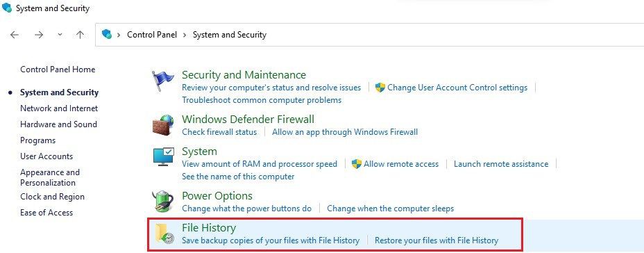
Task: Click Allow remote access link
Action: (401, 164)
